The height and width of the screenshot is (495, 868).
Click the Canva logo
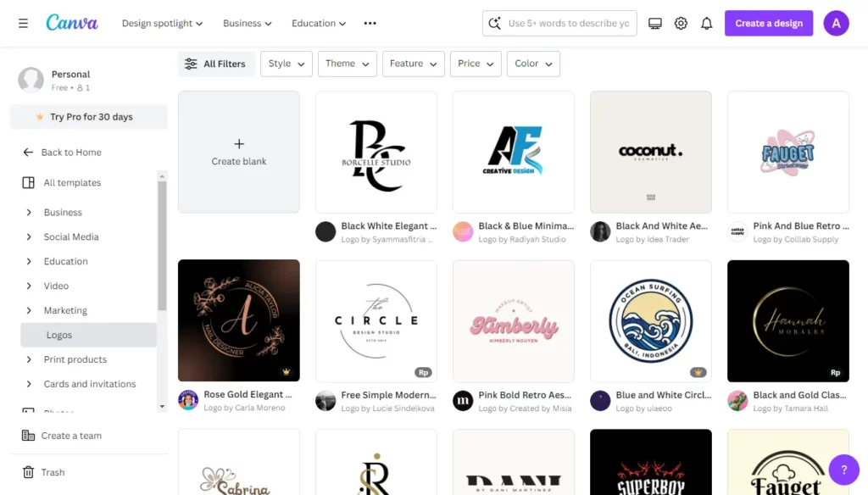[x=72, y=23]
